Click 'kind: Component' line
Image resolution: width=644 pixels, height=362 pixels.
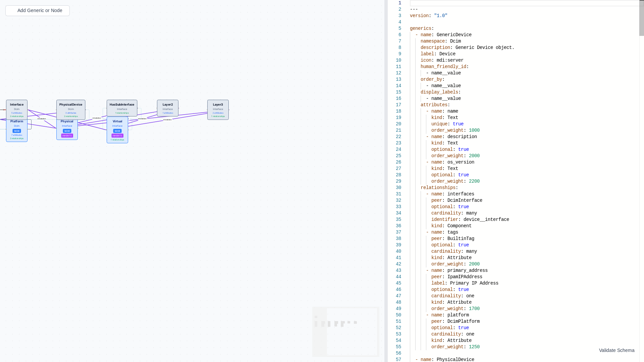pyautogui.click(x=451, y=226)
